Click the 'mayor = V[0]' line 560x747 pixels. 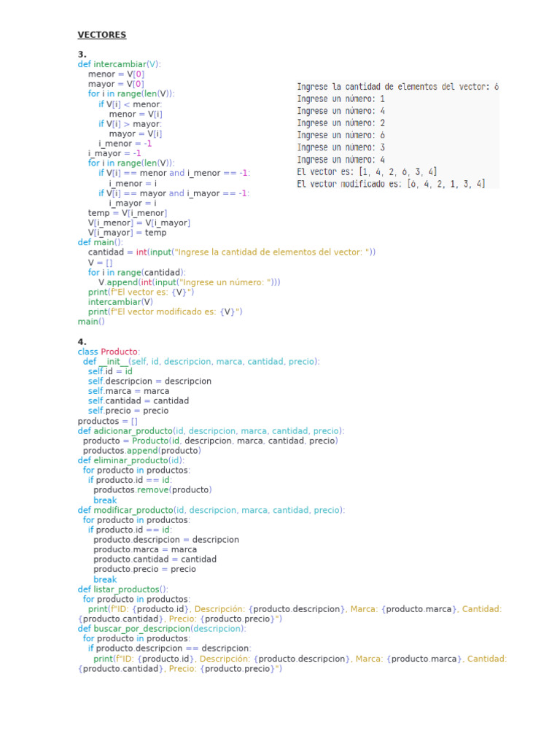click(x=116, y=84)
